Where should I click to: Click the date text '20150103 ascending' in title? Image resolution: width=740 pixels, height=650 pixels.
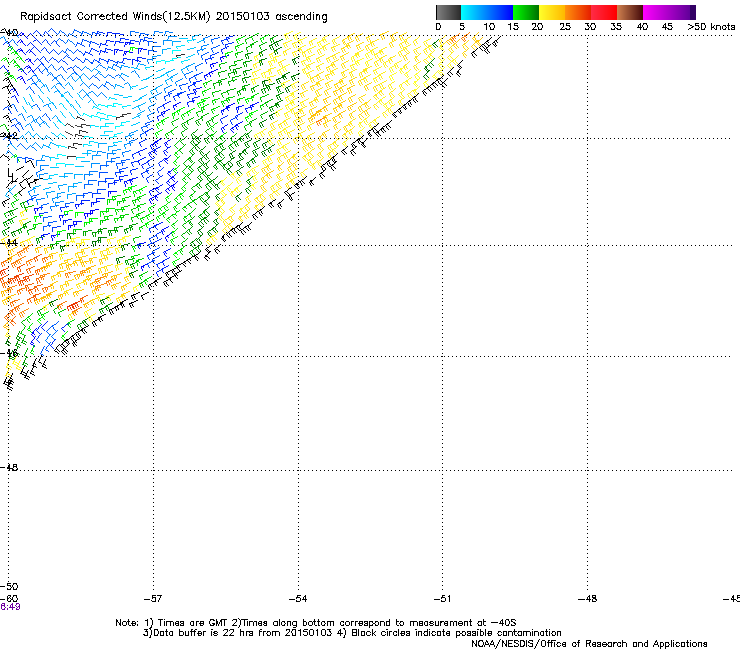pos(271,17)
